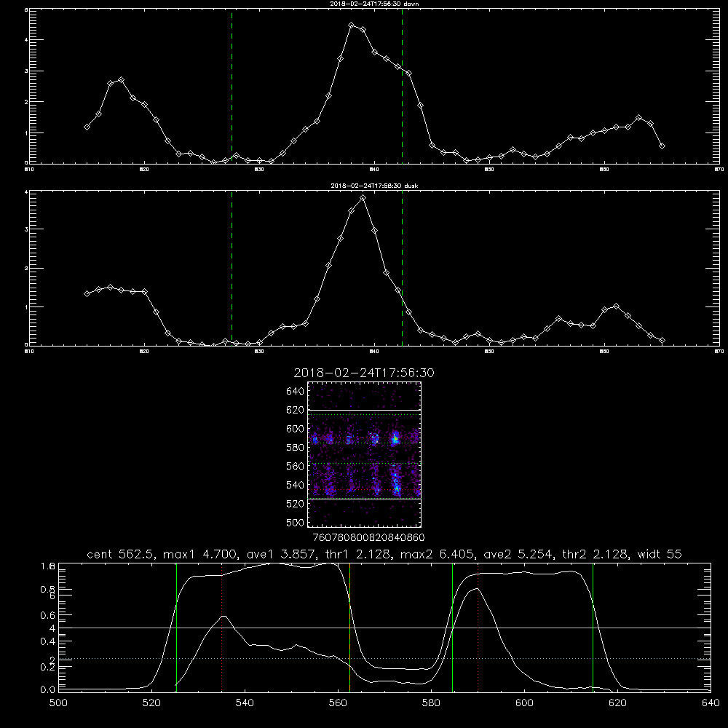Click x-axis label 520 in bottom plot
The image size is (728, 728).
[x=152, y=703]
